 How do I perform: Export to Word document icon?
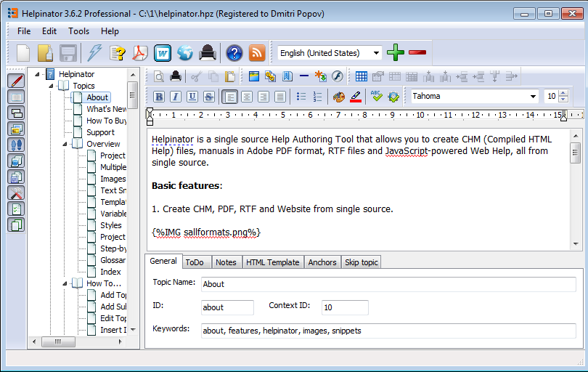(163, 53)
